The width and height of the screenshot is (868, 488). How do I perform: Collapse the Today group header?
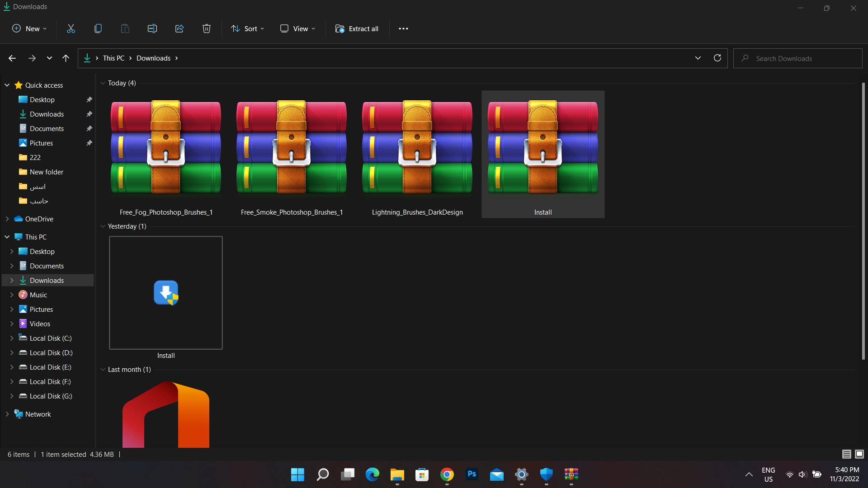pos(103,83)
